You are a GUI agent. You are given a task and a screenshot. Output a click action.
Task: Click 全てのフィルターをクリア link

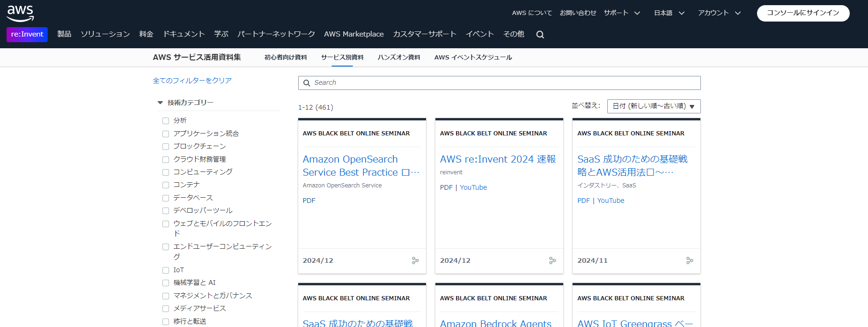coord(192,81)
